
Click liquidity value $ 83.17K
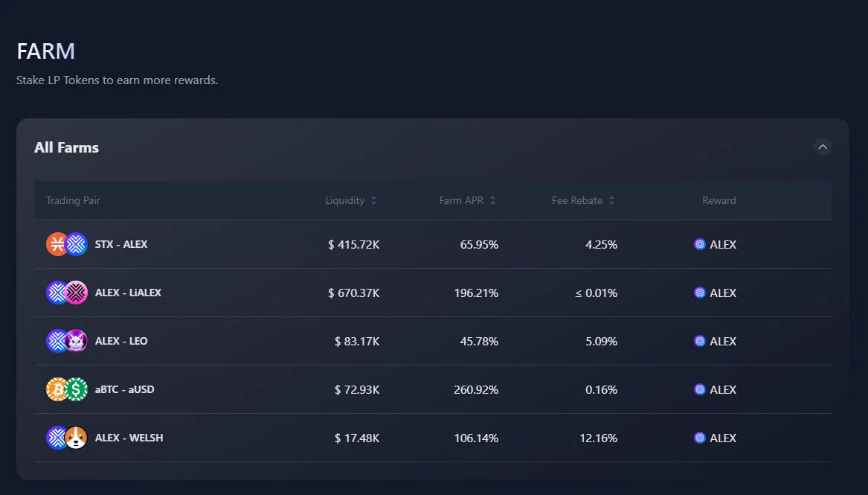[357, 341]
